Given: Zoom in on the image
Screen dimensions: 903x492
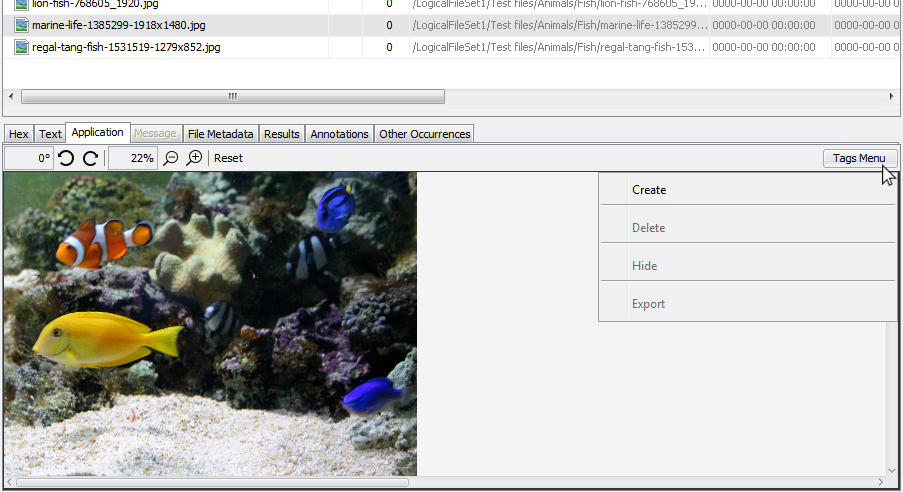Looking at the screenshot, I should 195,158.
